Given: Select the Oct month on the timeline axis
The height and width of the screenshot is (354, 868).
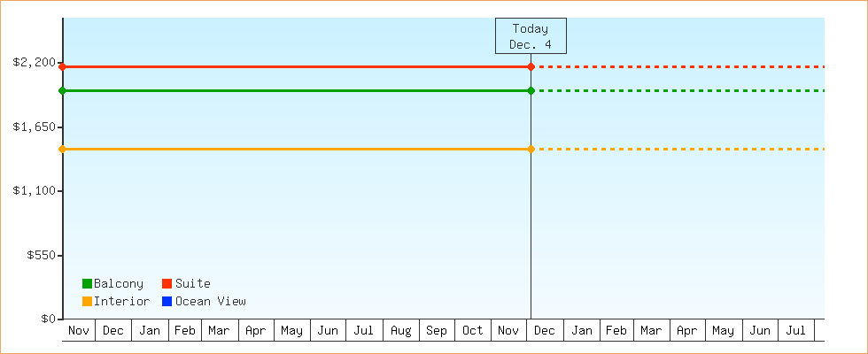Looking at the screenshot, I should (473, 331).
